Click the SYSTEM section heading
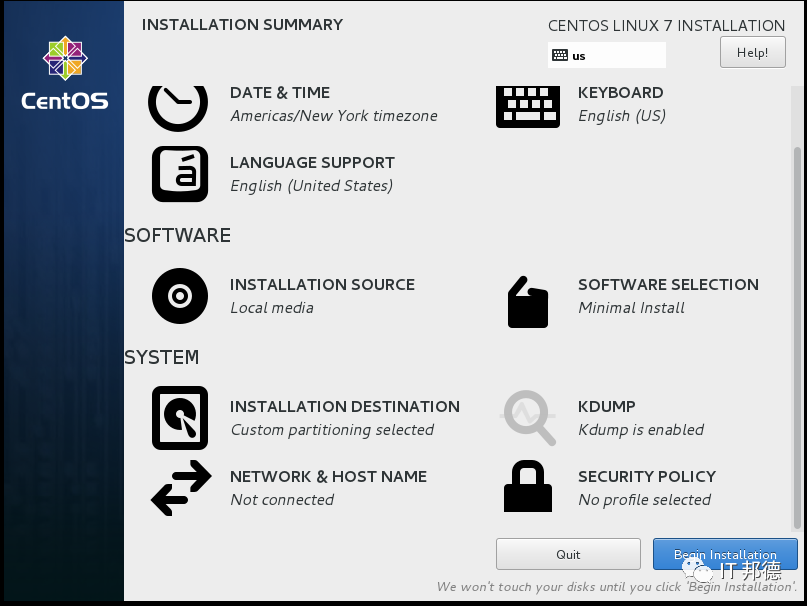Screen dimensions: 807x606 click(162, 357)
